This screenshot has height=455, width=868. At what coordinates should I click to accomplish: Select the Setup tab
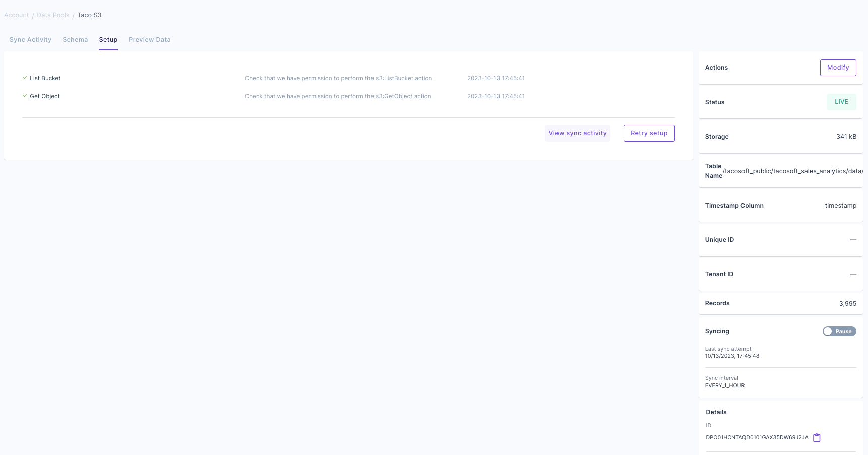click(108, 39)
